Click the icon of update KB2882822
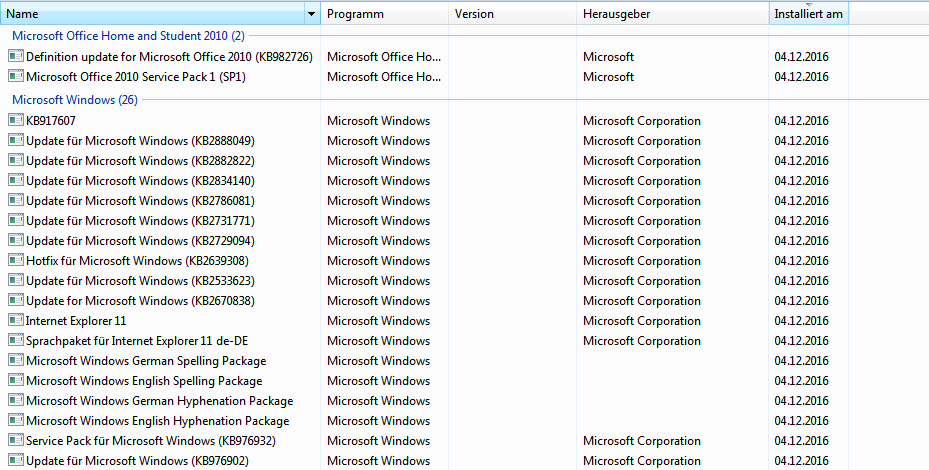Image resolution: width=929 pixels, height=470 pixels. coord(16,161)
